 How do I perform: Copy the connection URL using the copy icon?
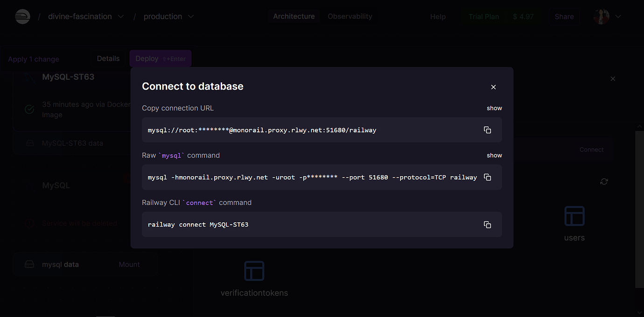(487, 130)
